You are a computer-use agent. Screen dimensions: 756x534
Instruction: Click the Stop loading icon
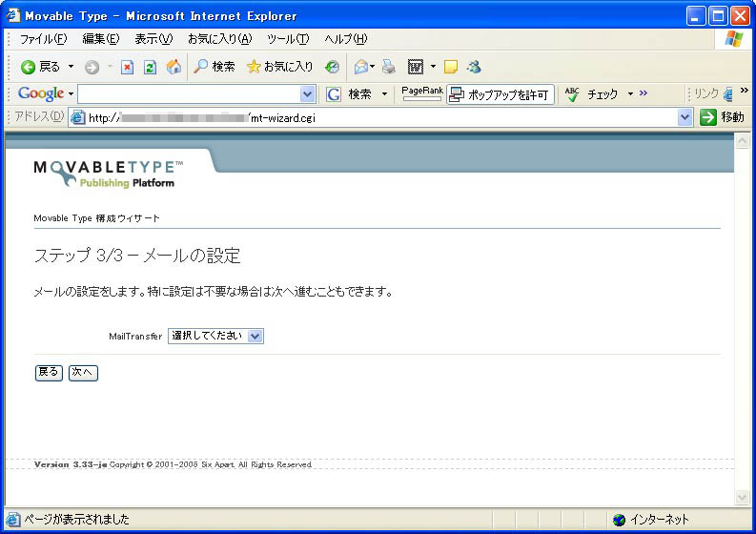pos(127,67)
